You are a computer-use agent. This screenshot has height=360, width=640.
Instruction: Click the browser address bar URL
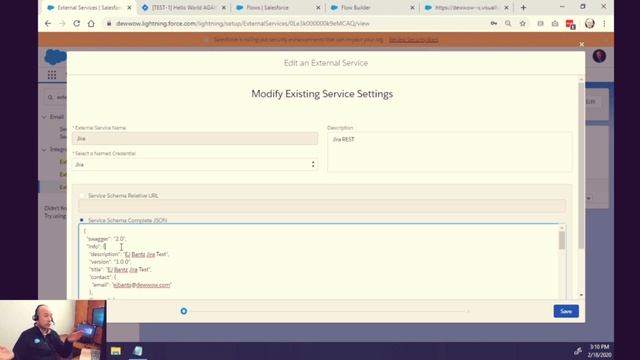[243, 24]
